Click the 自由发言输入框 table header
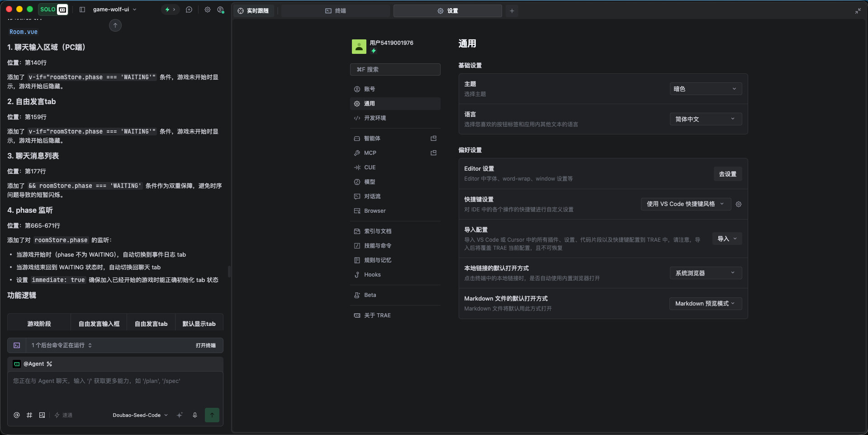 [x=99, y=324]
